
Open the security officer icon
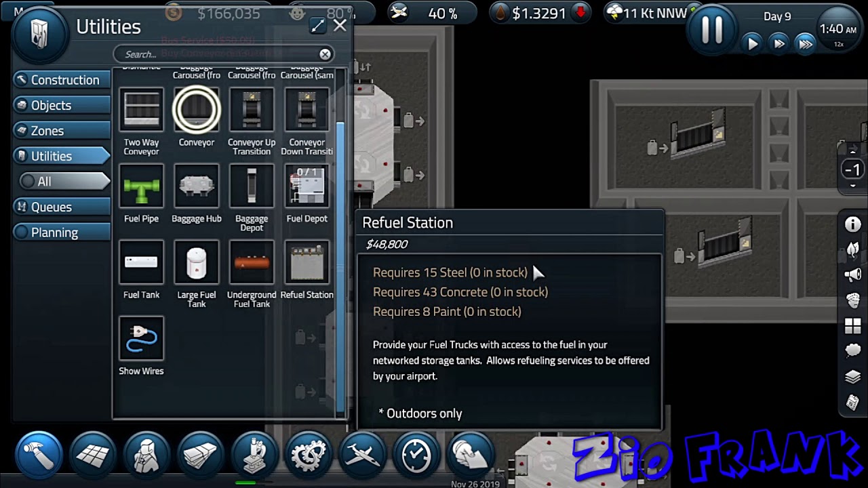(x=852, y=300)
